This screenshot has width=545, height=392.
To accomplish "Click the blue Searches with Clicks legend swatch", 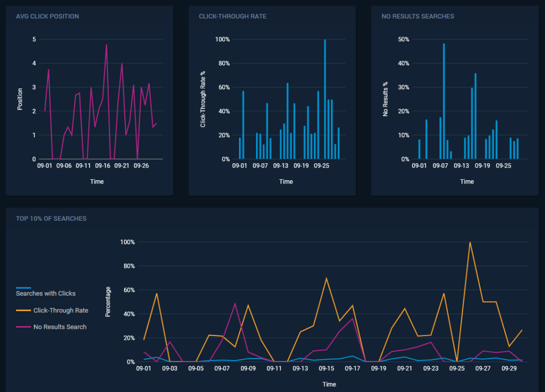I will pos(24,288).
